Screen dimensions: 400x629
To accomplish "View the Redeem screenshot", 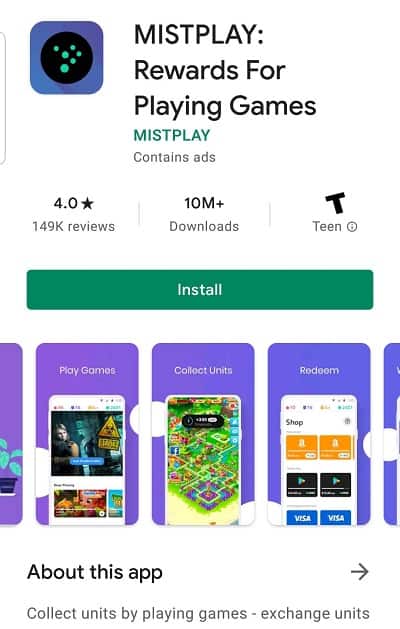I will (319, 434).
